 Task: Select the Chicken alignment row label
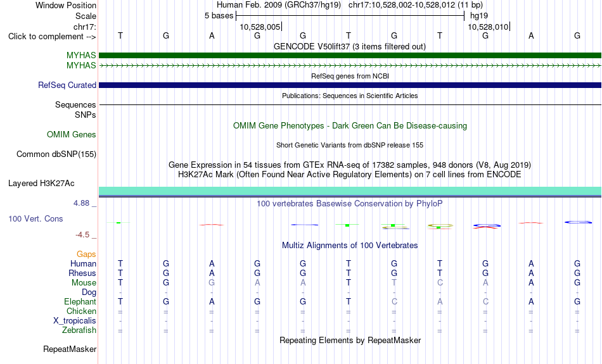81,311
